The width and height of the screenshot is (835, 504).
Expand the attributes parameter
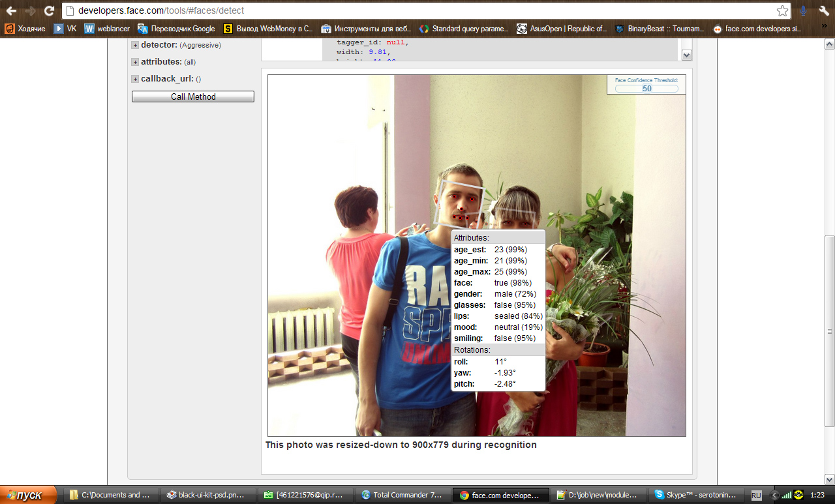[x=135, y=62]
